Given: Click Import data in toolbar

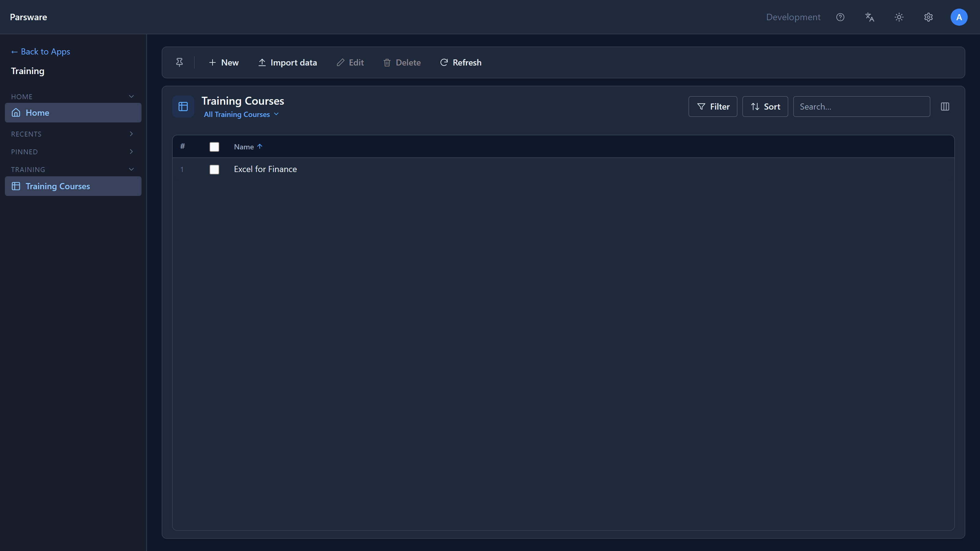Looking at the screenshot, I should 288,62.
